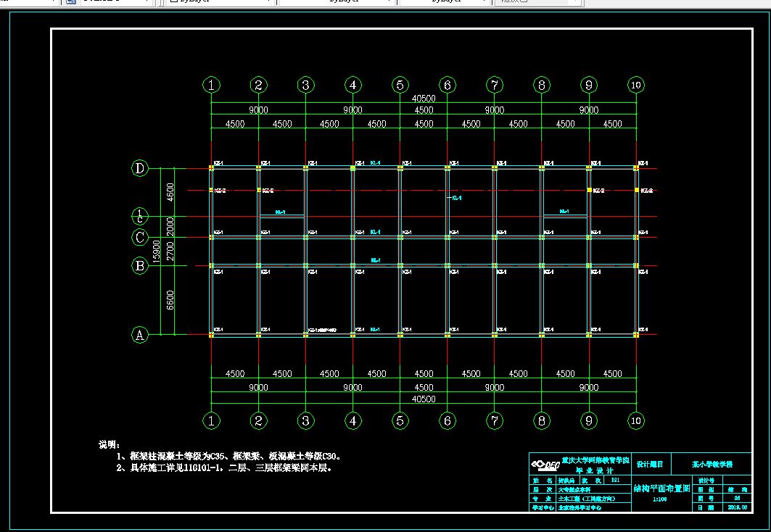The height and width of the screenshot is (532, 771).
Task: Select the cyan KL-1 beam label on axis A
Action: tap(375, 330)
